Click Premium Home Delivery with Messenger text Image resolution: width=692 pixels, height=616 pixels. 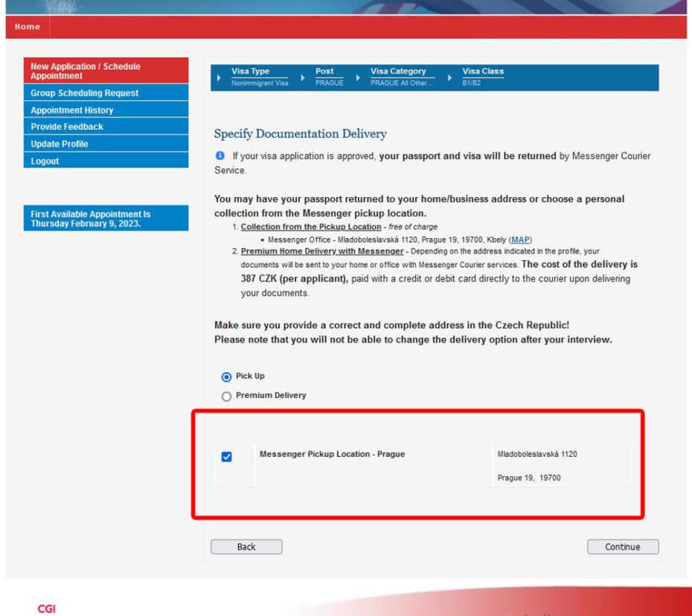[x=322, y=251]
